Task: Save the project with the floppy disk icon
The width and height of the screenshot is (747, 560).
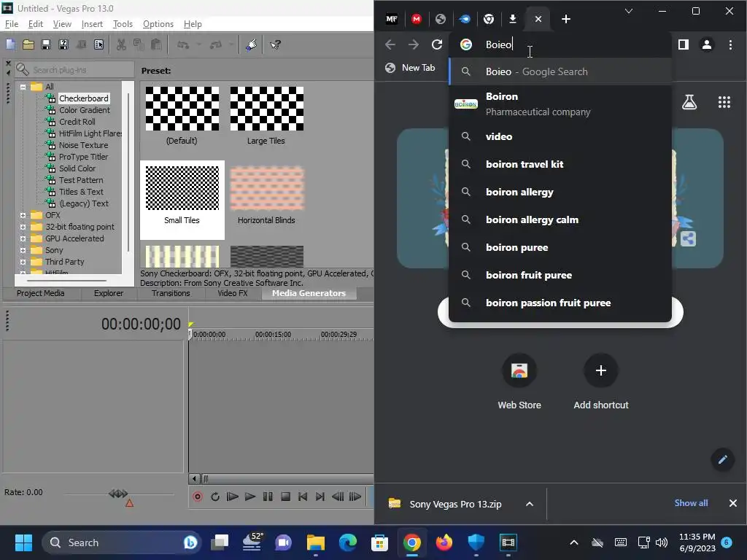Action: [46, 44]
